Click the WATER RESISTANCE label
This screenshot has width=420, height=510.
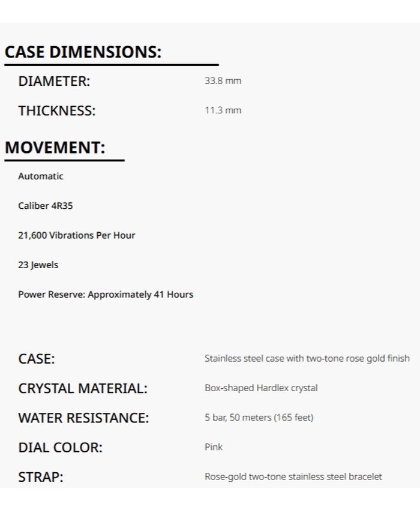click(x=83, y=418)
